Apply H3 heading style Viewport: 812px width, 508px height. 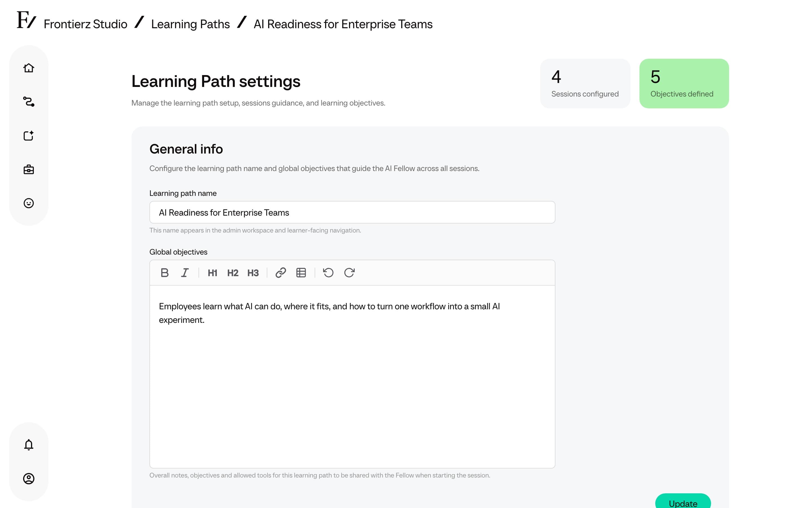pos(253,273)
